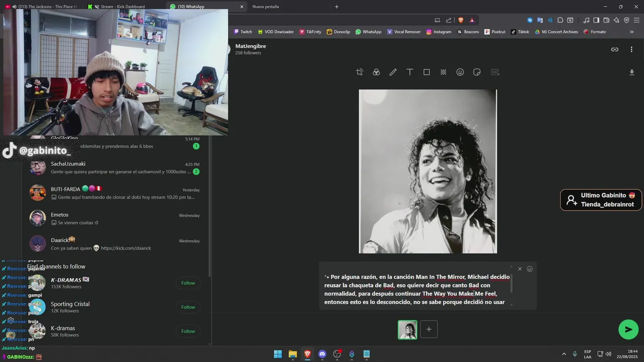Image resolution: width=644 pixels, height=362 pixels.
Task: Open Formato bookmark
Action: [595, 32]
